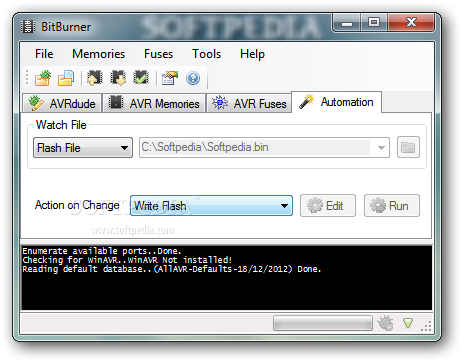Click the Run button
This screenshot has width=462, height=362.
pos(392,206)
